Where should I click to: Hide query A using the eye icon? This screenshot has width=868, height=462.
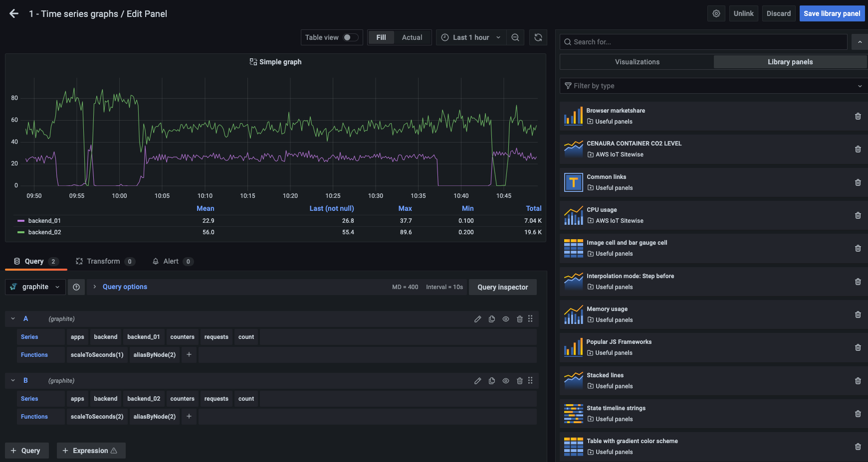506,319
